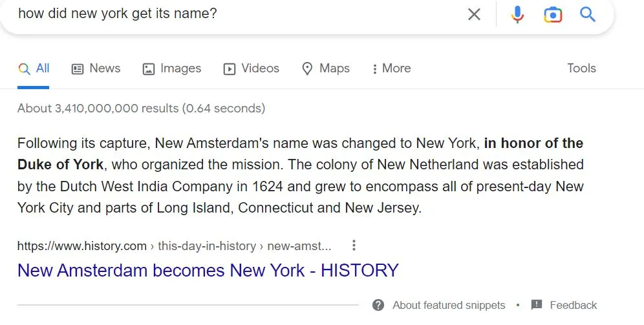This screenshot has height=325, width=644.
Task: Open the Tools filter options
Action: pos(581,68)
